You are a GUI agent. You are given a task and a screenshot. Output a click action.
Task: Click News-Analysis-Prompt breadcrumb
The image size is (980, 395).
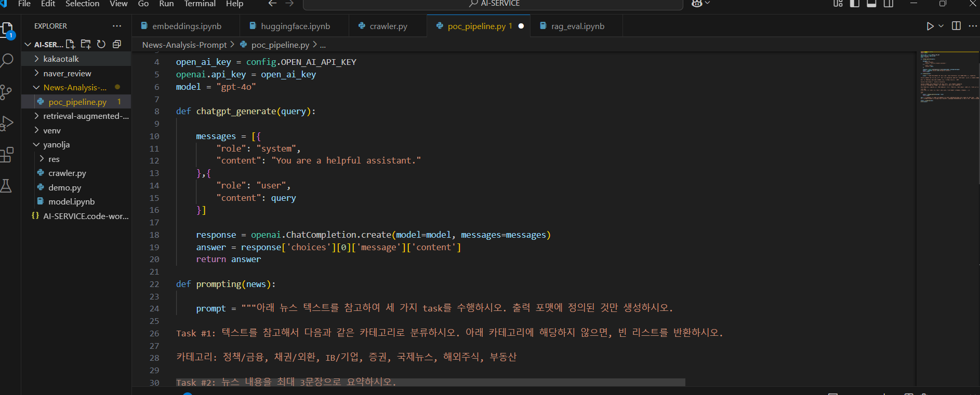pyautogui.click(x=184, y=45)
